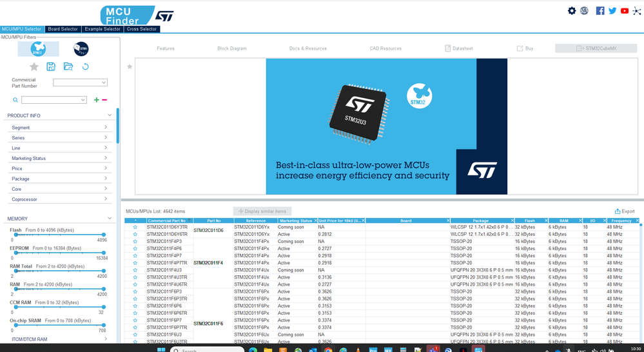Open the Features tab
Viewport: 644px width, 352px height.
(166, 48)
